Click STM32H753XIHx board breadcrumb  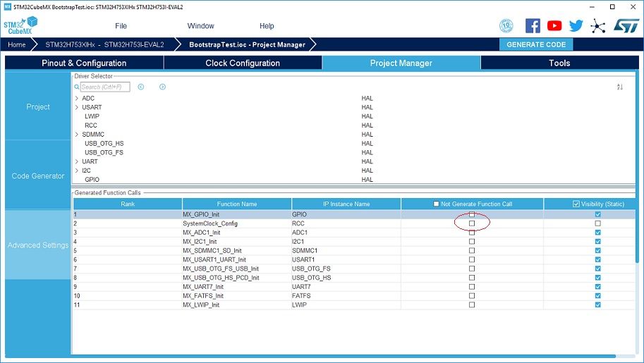pos(104,44)
